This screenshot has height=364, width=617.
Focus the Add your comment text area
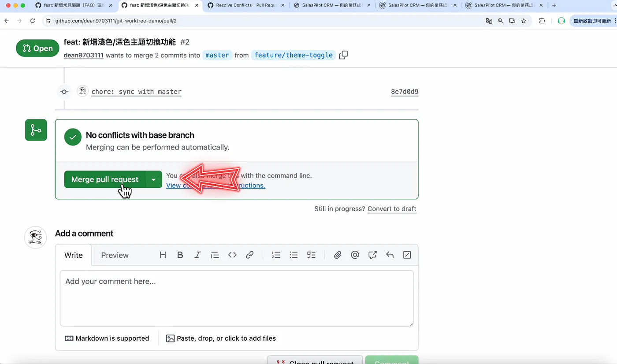pos(237,298)
